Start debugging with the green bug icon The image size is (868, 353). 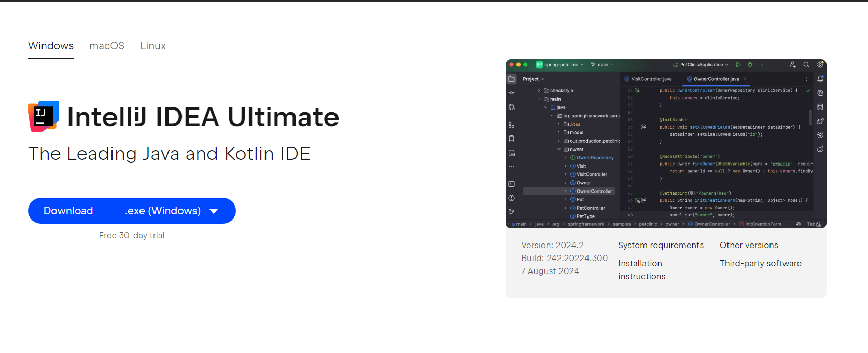750,65
